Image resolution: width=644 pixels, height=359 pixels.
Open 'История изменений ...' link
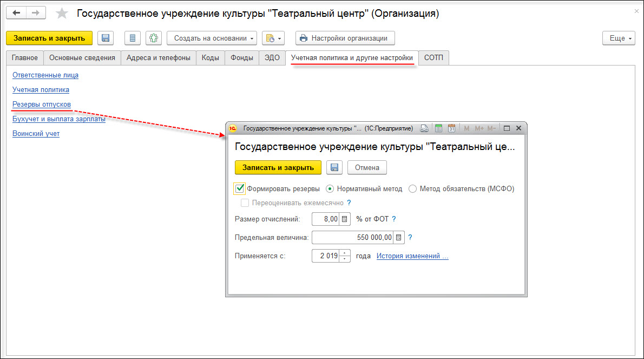[x=412, y=256]
